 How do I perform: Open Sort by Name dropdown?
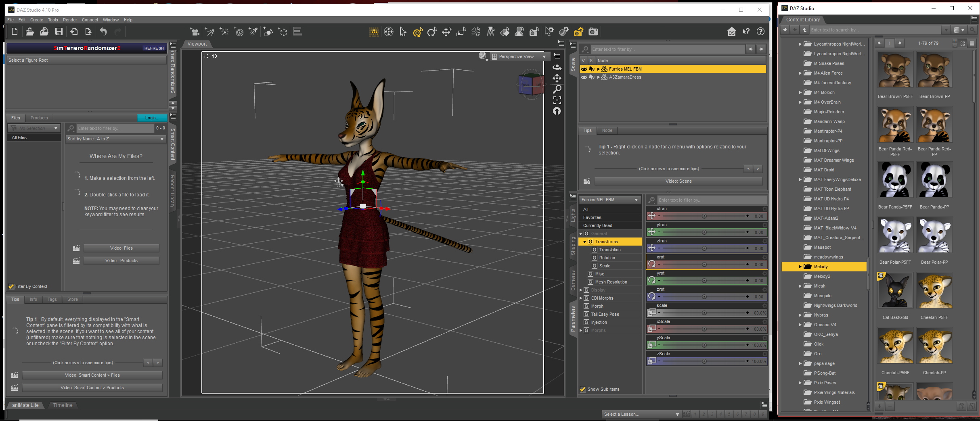(x=115, y=139)
